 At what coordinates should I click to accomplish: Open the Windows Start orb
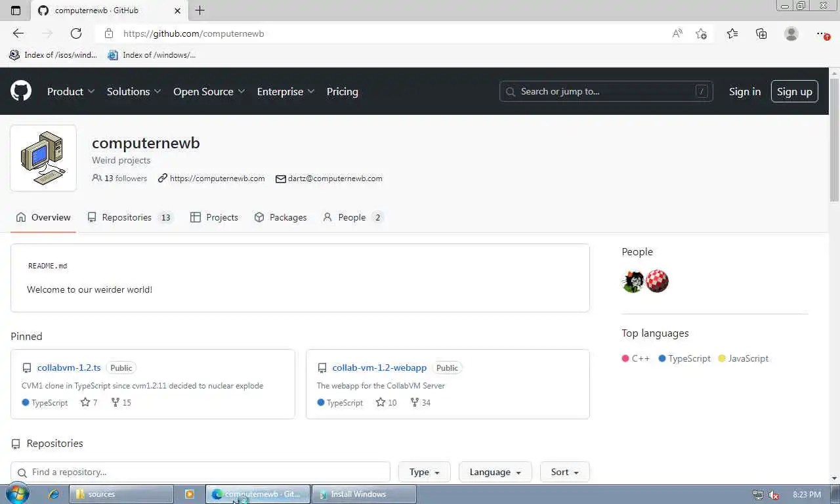pos(17,493)
